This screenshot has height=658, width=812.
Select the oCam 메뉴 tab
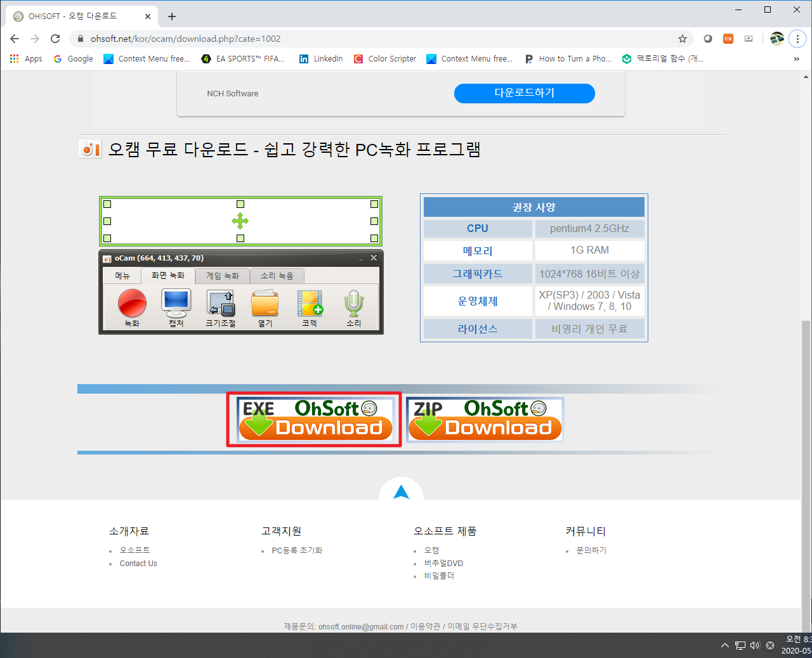pos(122,276)
